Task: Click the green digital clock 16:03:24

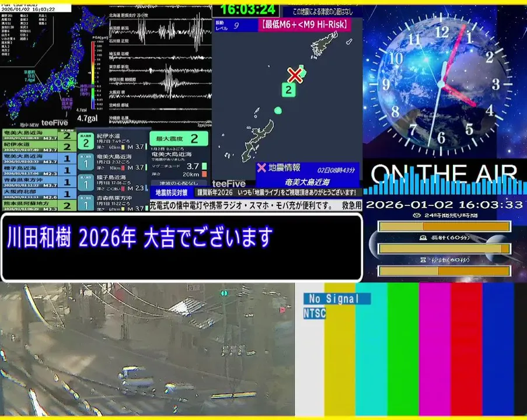Action: pyautogui.click(x=247, y=9)
